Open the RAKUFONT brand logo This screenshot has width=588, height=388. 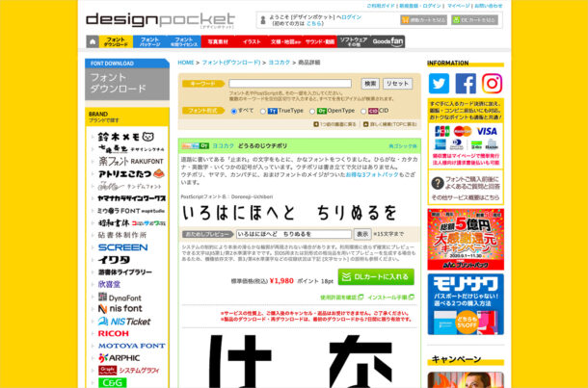click(x=131, y=162)
